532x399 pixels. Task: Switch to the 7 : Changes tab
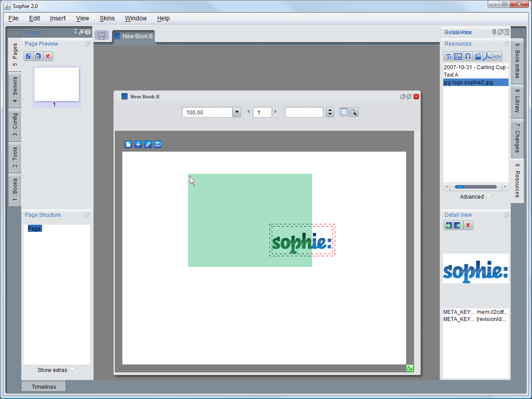click(517, 138)
